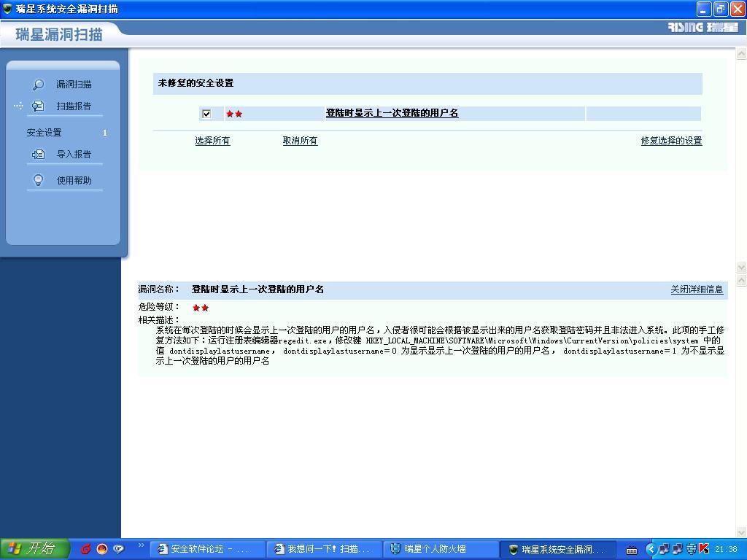The height and width of the screenshot is (560, 747).
Task: Uncheck the 登陆时显示上一次登陆的用户名 checkbox
Action: (206, 114)
